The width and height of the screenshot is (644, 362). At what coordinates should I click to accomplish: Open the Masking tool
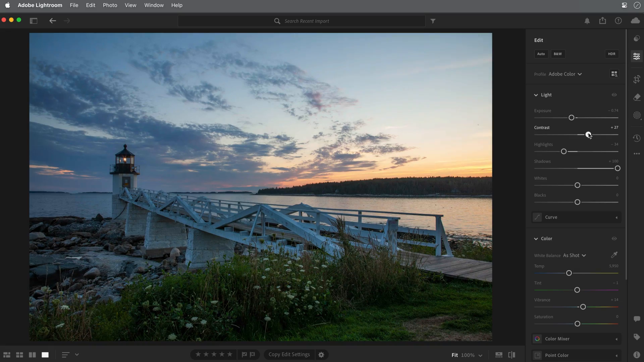(637, 116)
